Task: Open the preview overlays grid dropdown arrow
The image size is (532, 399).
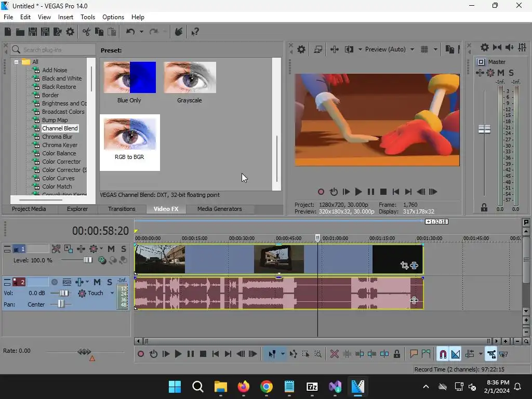Action: (x=436, y=49)
